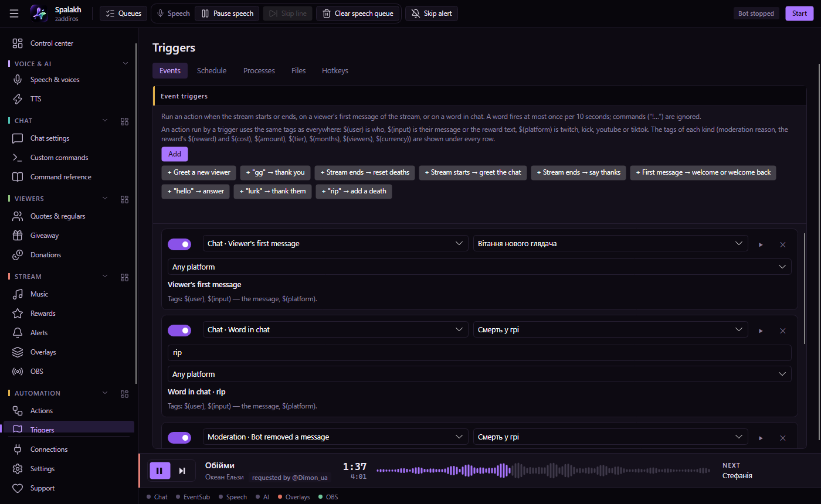Switch to the Schedule tab
The width and height of the screenshot is (821, 504).
pyautogui.click(x=212, y=70)
